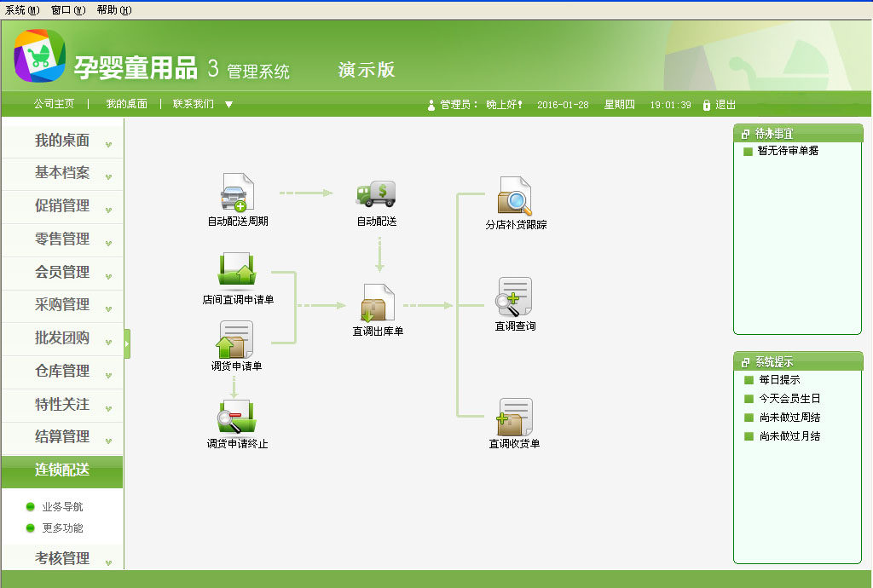Go to 公司主页 link
This screenshot has height=588, width=873.
54,104
